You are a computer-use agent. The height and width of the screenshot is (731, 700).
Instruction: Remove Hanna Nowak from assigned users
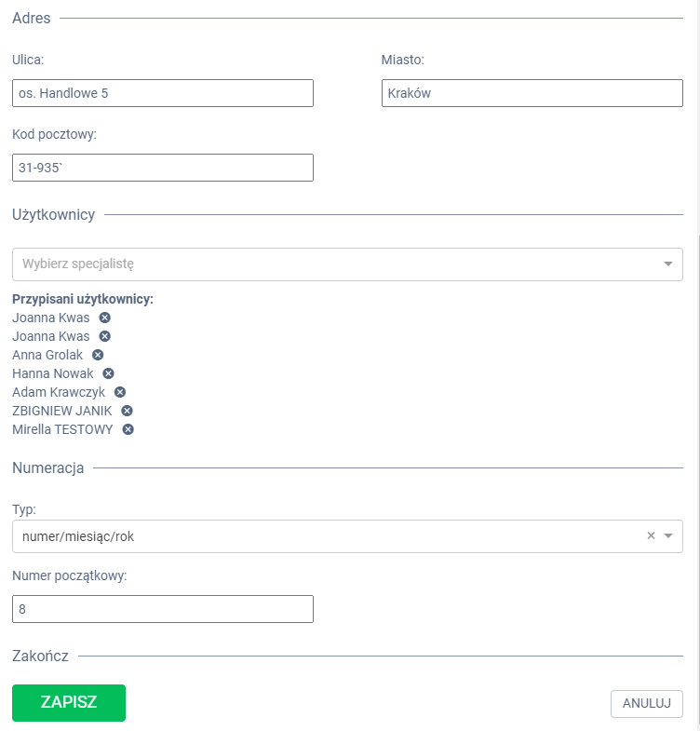point(108,373)
